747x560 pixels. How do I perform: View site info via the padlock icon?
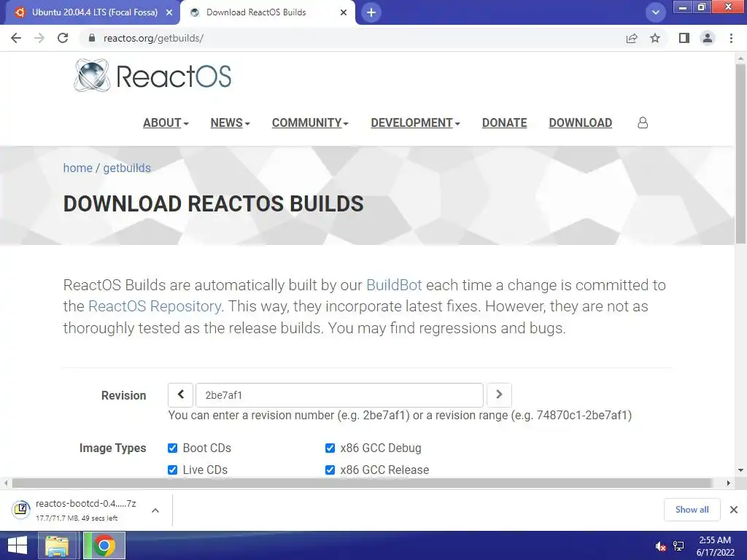[91, 38]
